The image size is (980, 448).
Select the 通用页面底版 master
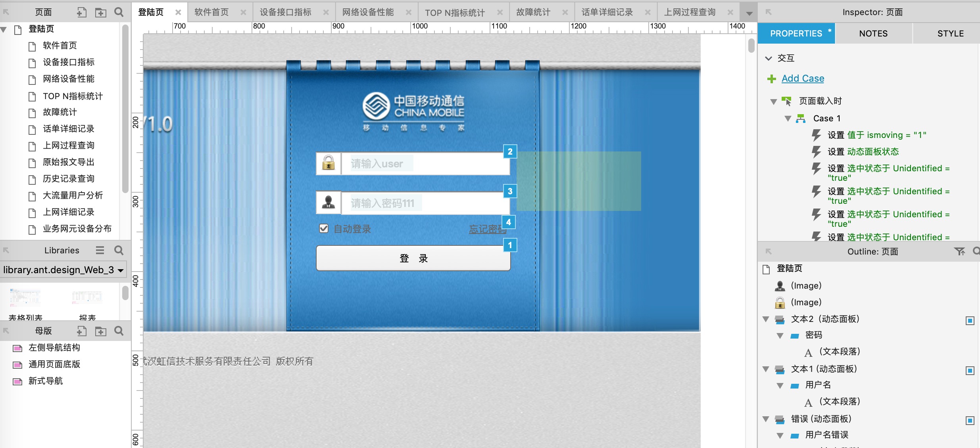coord(54,364)
